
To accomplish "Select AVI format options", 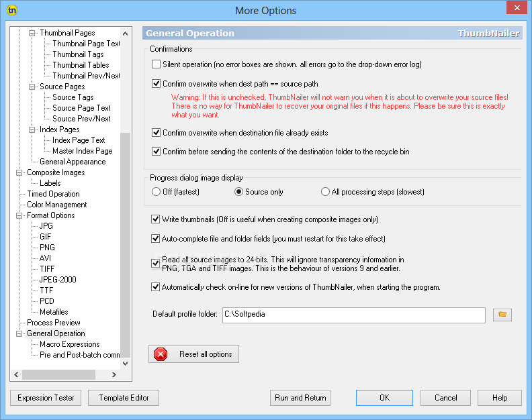I will tap(46, 258).
